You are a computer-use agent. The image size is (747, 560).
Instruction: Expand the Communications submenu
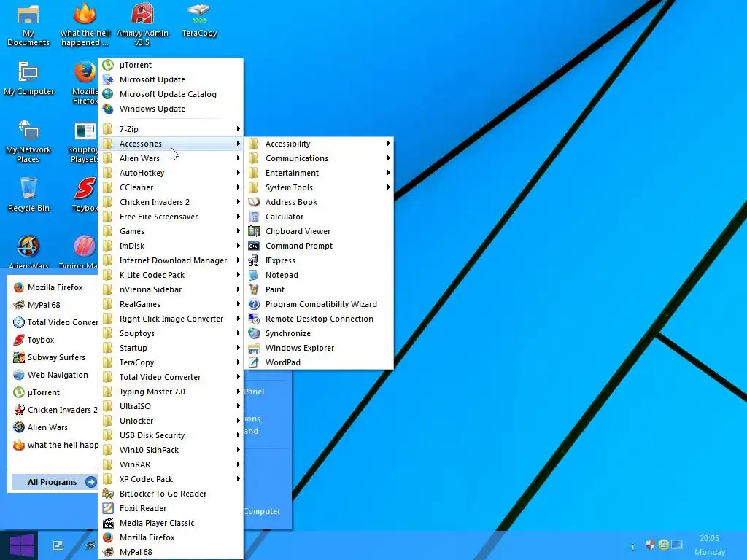click(x=319, y=158)
